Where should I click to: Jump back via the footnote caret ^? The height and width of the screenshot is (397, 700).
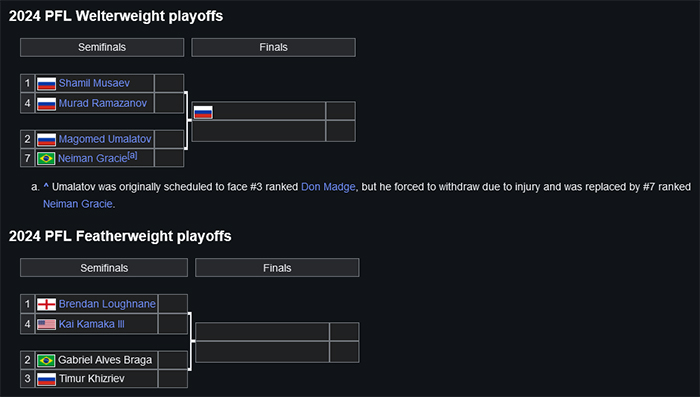pos(46,186)
